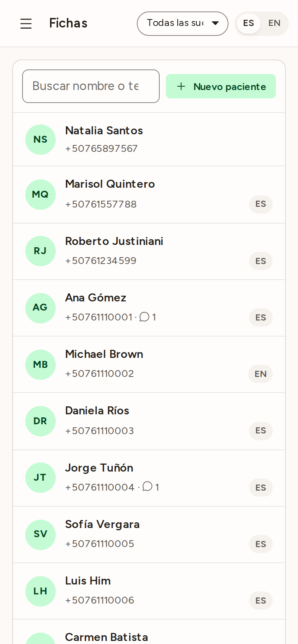Click the EN language badge on Michael Brown
298x644 pixels.
click(x=261, y=374)
